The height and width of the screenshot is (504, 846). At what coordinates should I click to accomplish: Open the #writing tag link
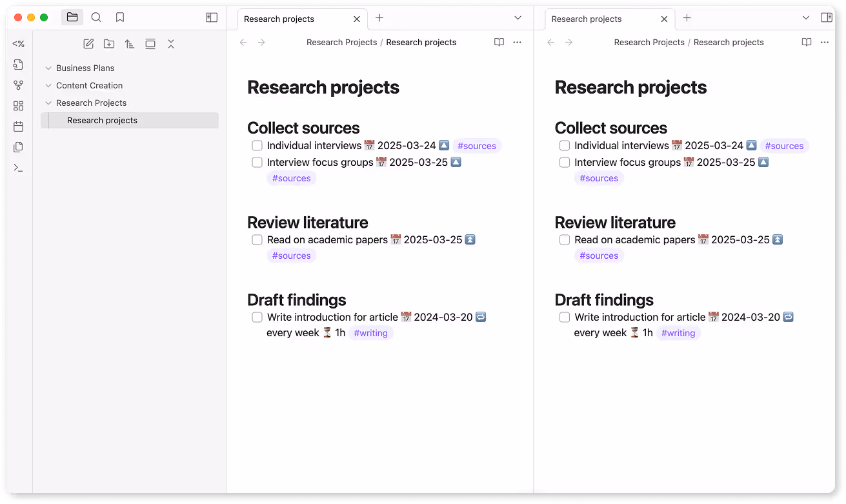370,332
